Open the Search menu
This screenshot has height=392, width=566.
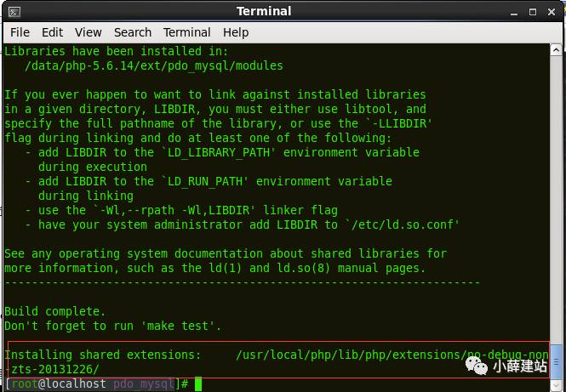point(133,32)
